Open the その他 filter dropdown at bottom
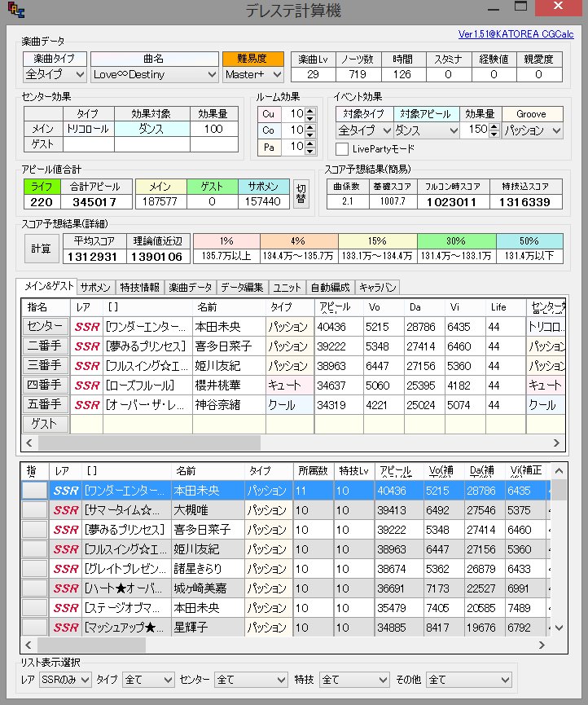Screen dimensions: 588x705 point(469,680)
